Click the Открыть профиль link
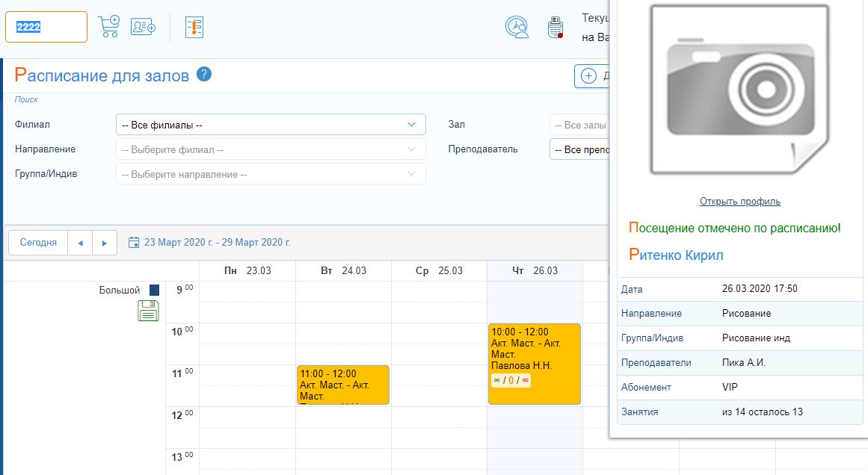Image resolution: width=868 pixels, height=475 pixels. pyautogui.click(x=739, y=202)
